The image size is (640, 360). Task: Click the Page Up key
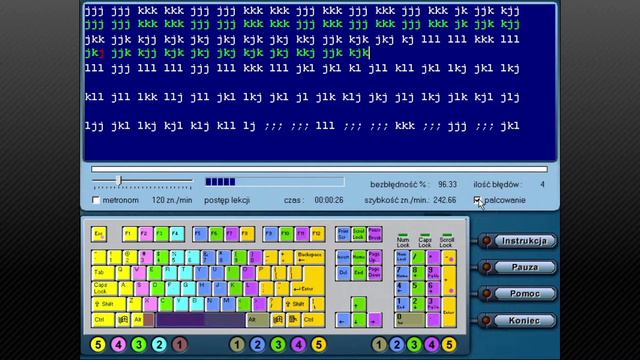[x=375, y=257]
